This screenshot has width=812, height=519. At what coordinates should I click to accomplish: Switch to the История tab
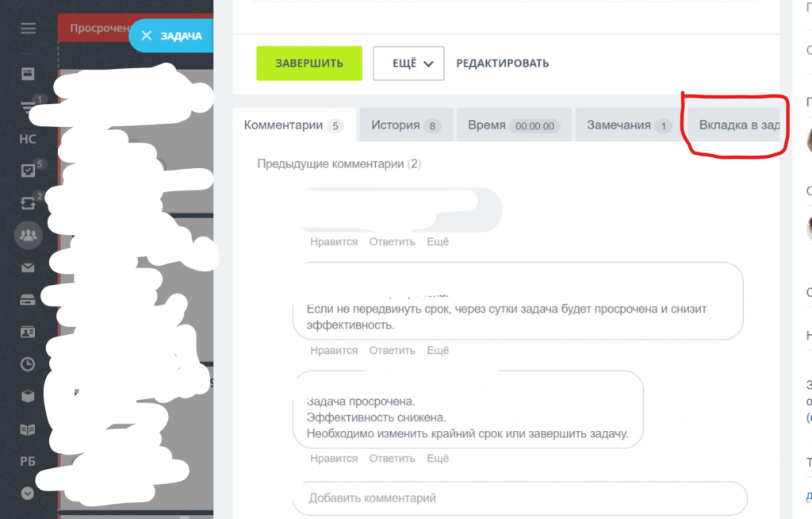coord(406,125)
